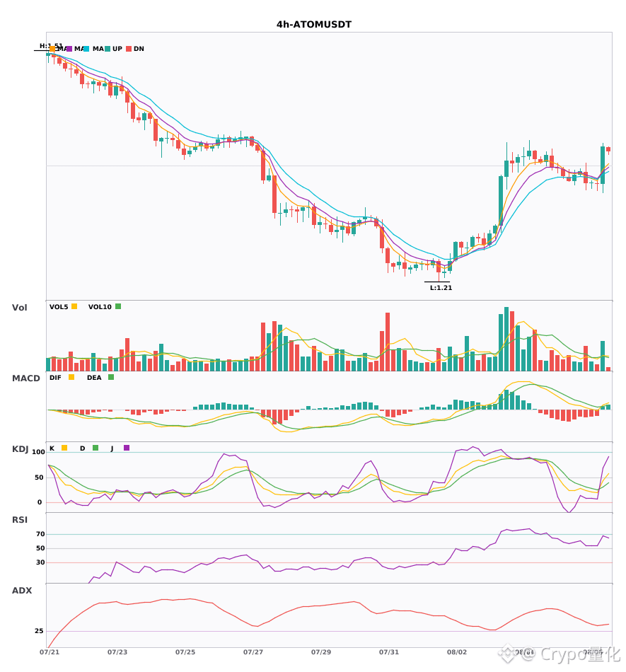Select the MACD panel label
This screenshot has height=672, width=626.
pos(25,378)
